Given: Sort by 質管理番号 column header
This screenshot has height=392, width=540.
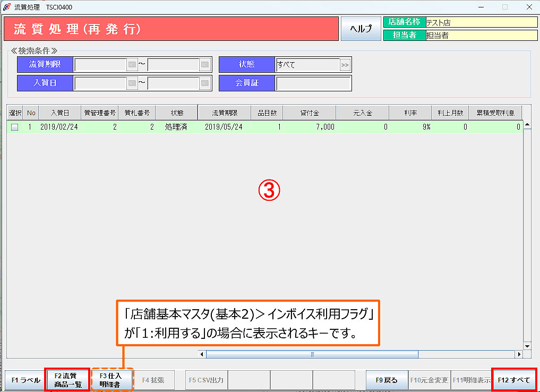Looking at the screenshot, I should (99, 113).
